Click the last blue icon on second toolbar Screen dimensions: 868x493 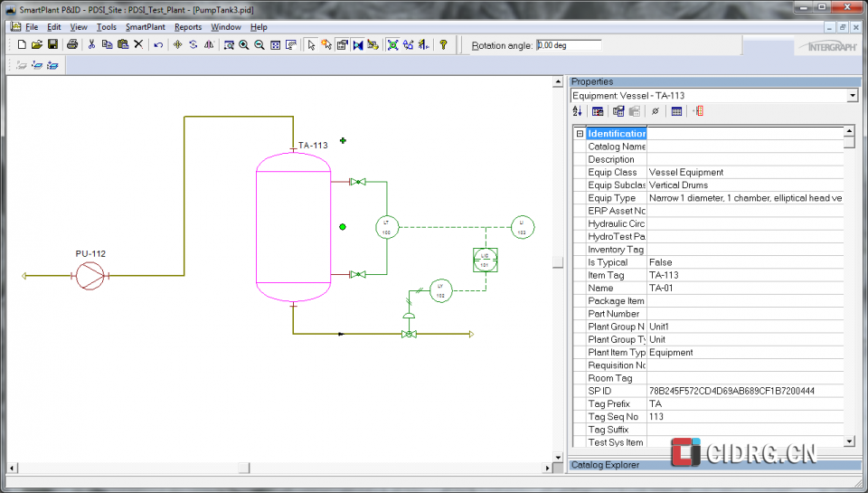click(52, 65)
